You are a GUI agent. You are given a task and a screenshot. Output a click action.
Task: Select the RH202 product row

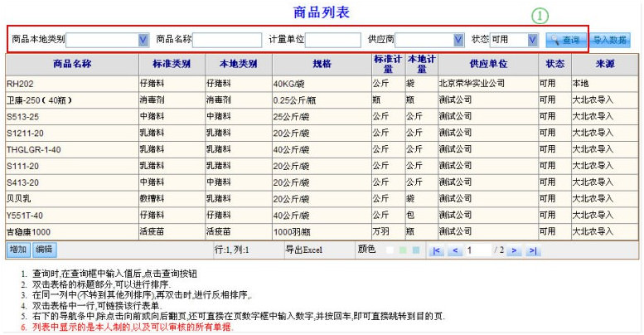point(71,84)
